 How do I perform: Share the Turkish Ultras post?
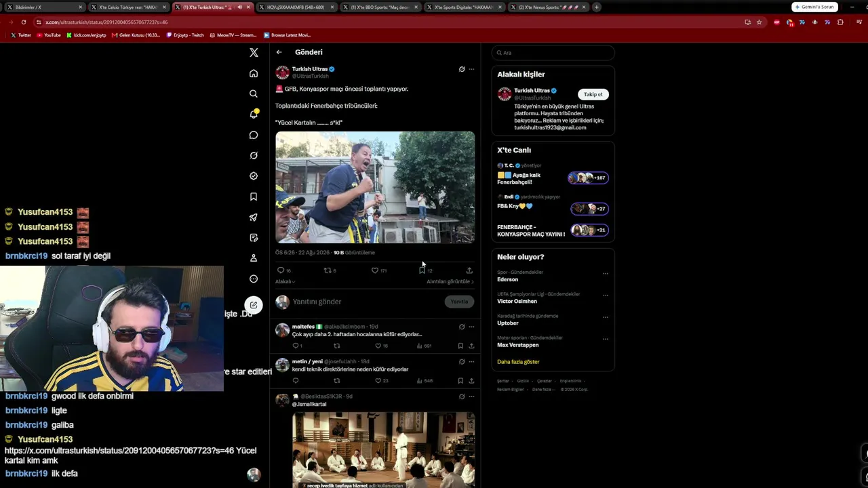469,270
